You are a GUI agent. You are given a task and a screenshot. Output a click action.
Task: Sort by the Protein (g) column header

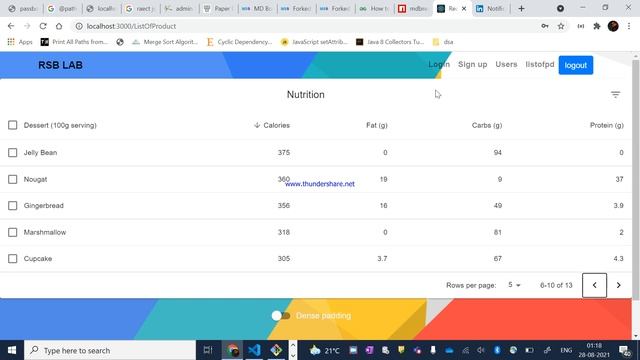[607, 125]
